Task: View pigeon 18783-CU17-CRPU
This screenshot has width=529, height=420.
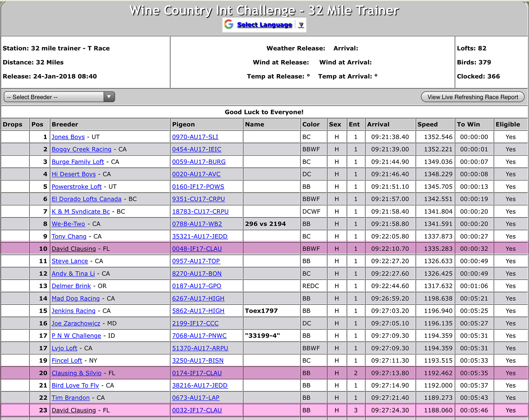Action: pos(200,212)
